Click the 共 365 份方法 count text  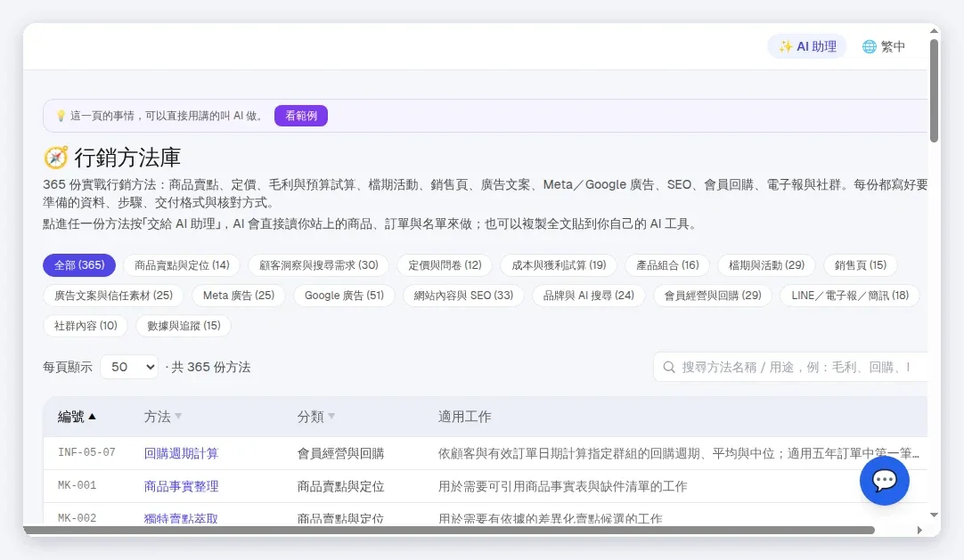coord(211,367)
